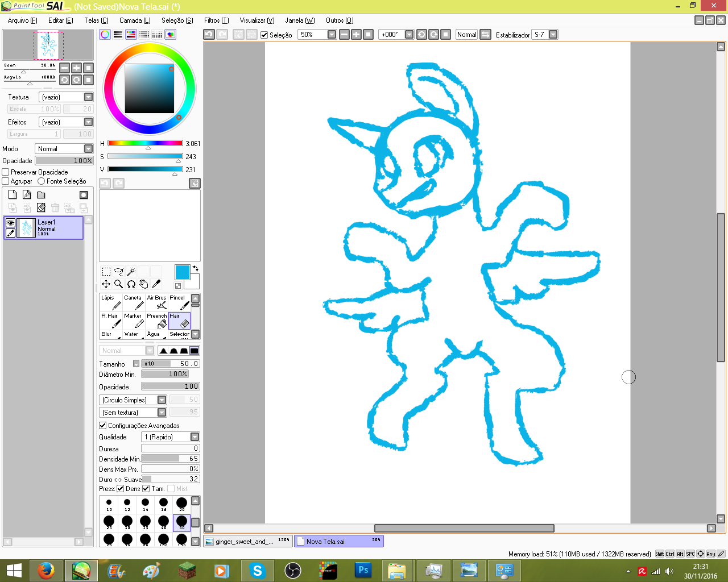Open Photoshop from the taskbar

click(x=363, y=570)
